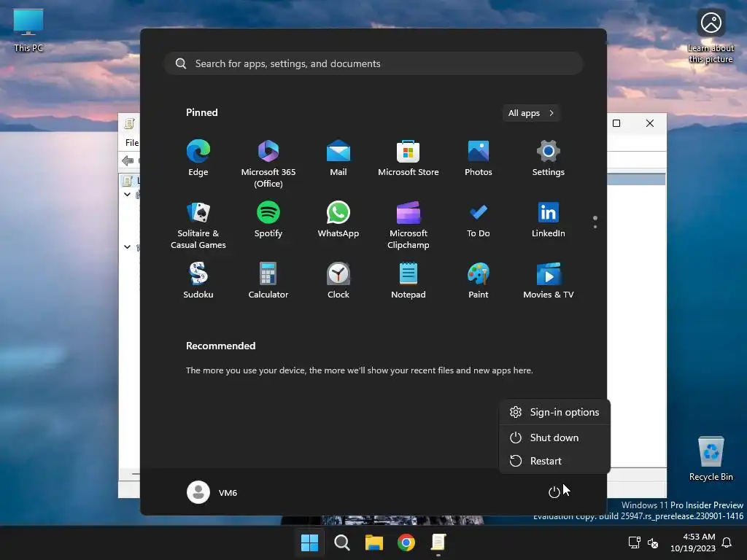747x560 pixels.
Task: Open LinkedIn
Action: click(549, 219)
